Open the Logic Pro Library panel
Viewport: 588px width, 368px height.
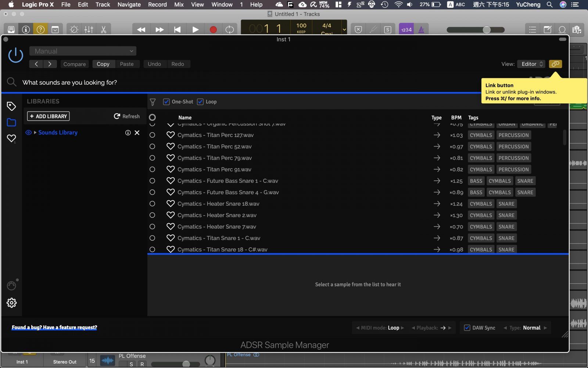click(11, 29)
